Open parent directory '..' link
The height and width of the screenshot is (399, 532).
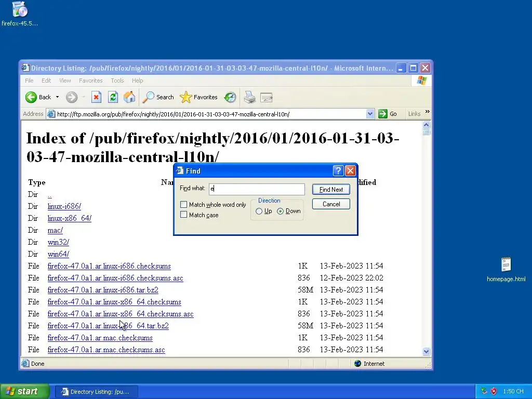(49, 195)
